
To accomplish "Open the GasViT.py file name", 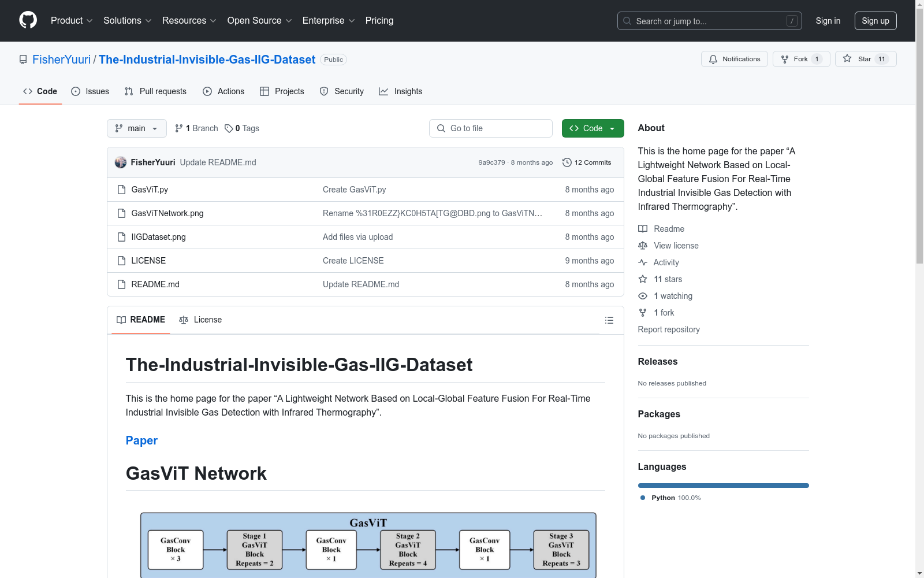I will (x=150, y=190).
